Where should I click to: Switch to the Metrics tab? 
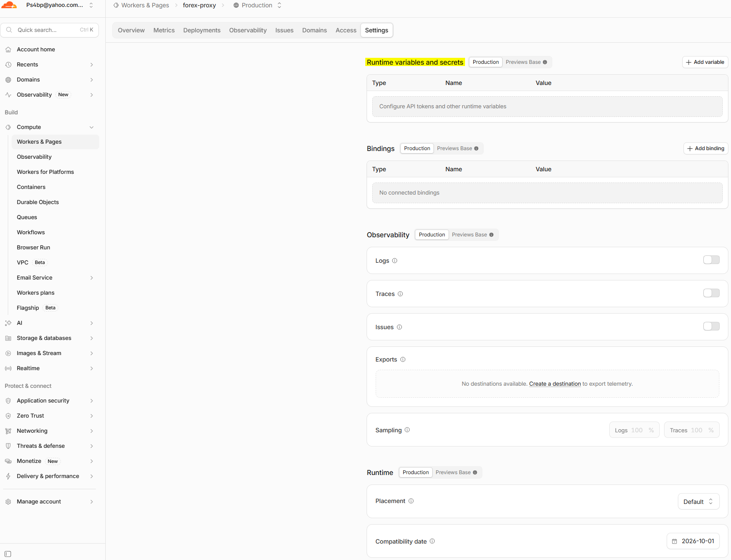click(x=164, y=30)
